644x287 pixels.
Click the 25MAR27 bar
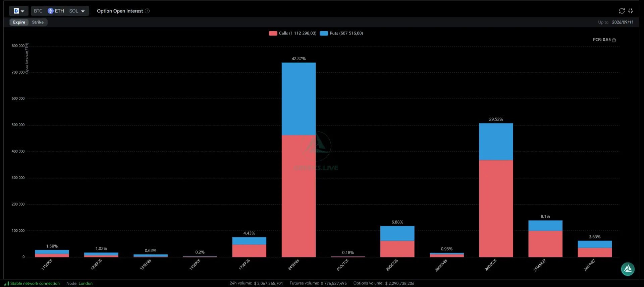[x=545, y=239]
